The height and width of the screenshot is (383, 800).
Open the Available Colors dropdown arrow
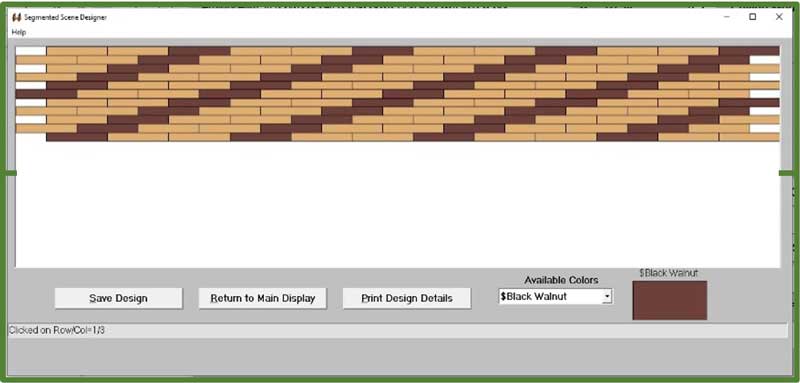(x=607, y=296)
